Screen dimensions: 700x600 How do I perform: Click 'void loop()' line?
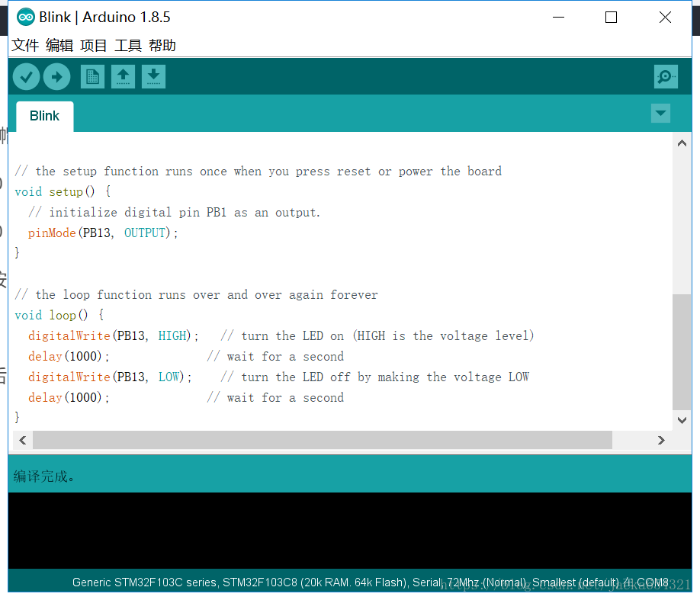coord(59,315)
